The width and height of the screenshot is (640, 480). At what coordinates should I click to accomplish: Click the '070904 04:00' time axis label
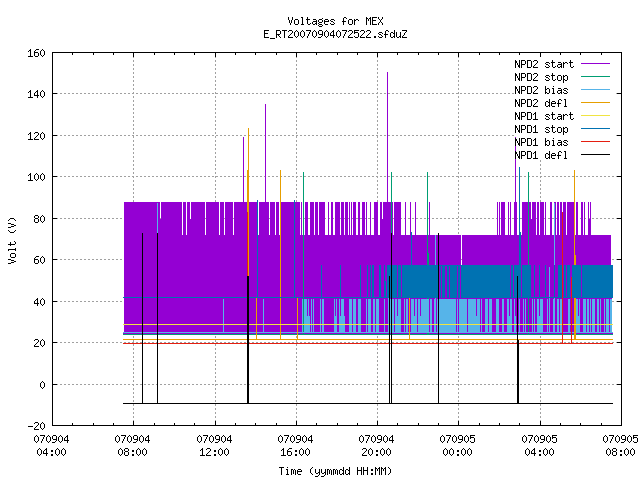click(51, 446)
